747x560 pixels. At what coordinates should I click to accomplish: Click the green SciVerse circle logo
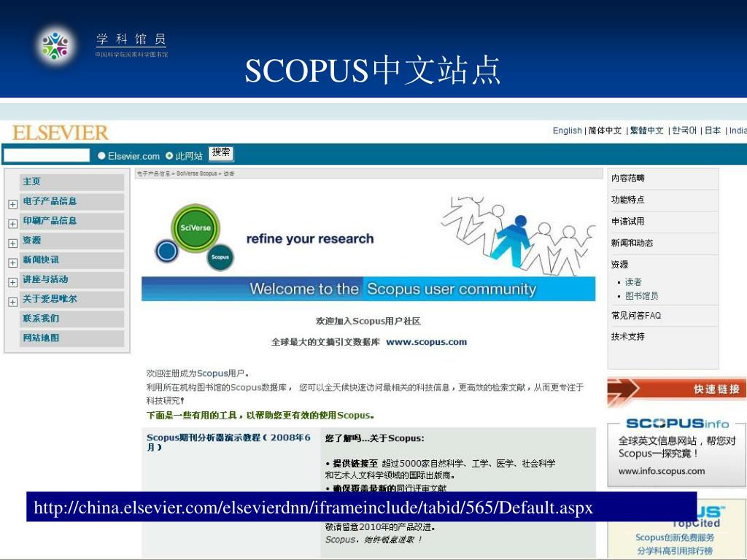click(196, 228)
